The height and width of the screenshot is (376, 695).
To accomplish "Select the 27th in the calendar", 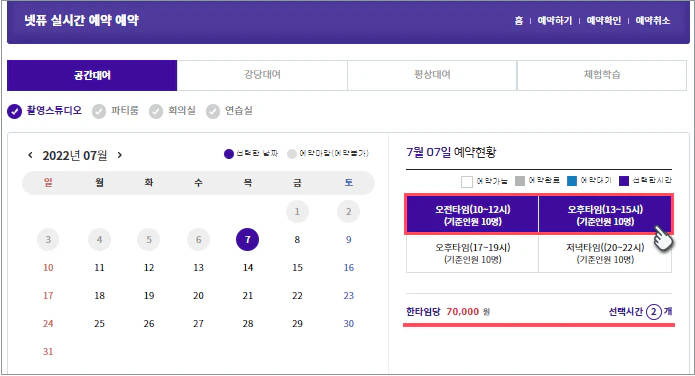I will click(x=198, y=323).
